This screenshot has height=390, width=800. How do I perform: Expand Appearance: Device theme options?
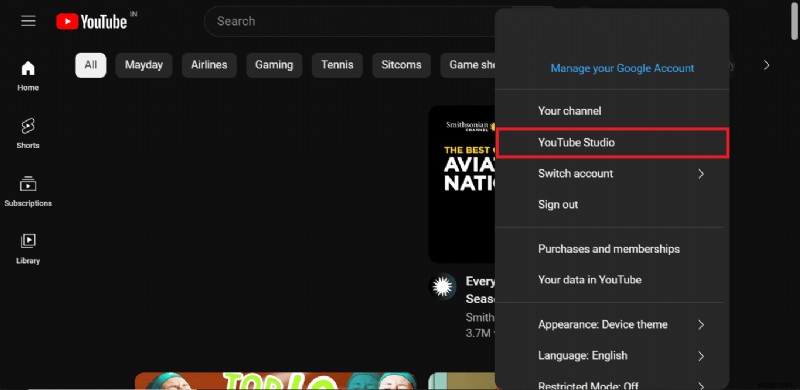click(x=612, y=325)
